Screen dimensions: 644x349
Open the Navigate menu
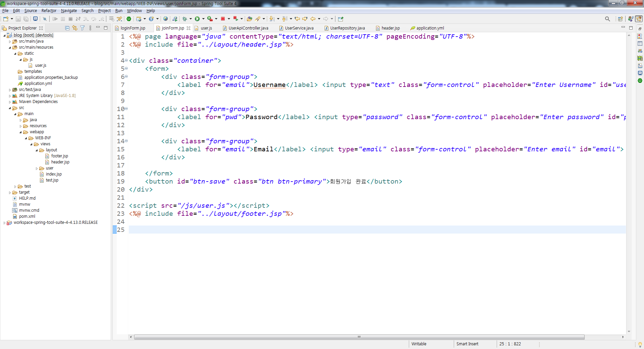click(x=69, y=11)
